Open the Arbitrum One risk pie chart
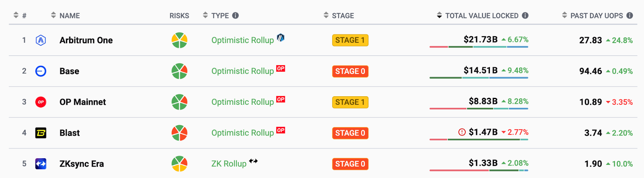This screenshot has width=644, height=178. point(180,40)
